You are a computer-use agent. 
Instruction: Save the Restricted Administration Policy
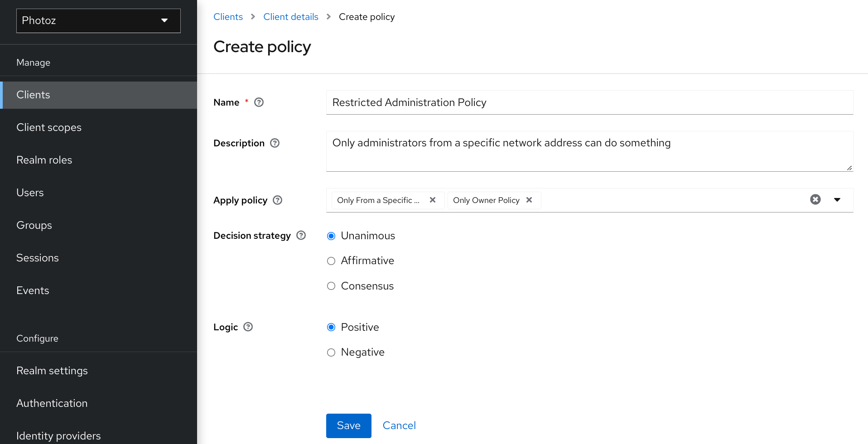tap(348, 425)
